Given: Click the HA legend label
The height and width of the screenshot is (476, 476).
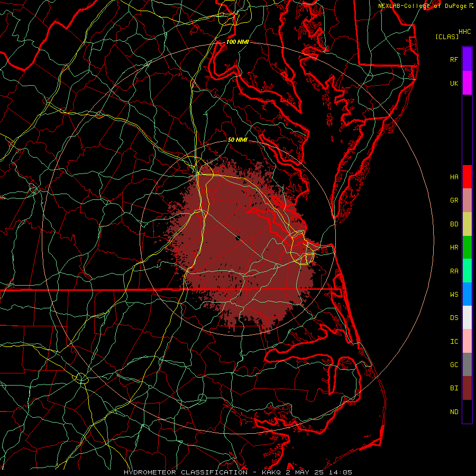Looking at the screenshot, I should point(454,177).
